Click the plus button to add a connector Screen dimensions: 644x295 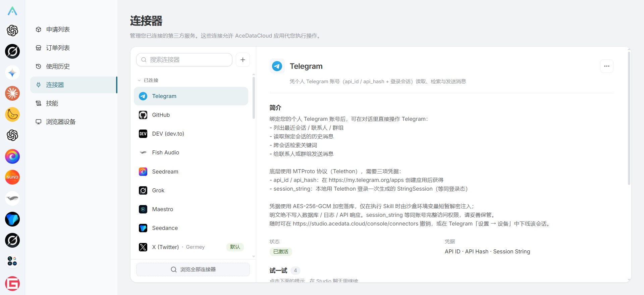point(243,60)
